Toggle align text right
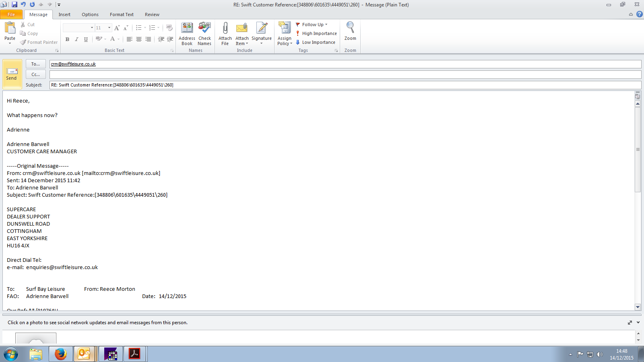 (x=148, y=39)
